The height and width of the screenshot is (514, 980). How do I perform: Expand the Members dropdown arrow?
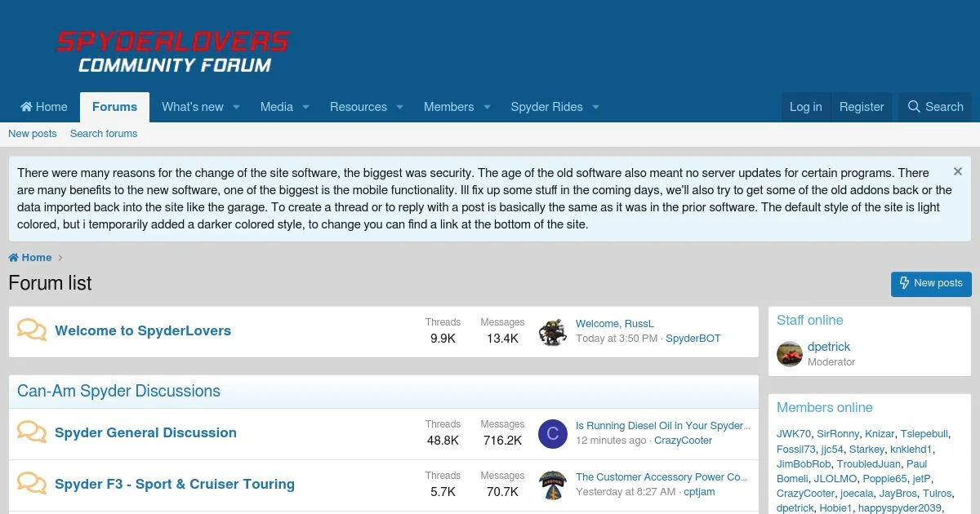(x=487, y=107)
